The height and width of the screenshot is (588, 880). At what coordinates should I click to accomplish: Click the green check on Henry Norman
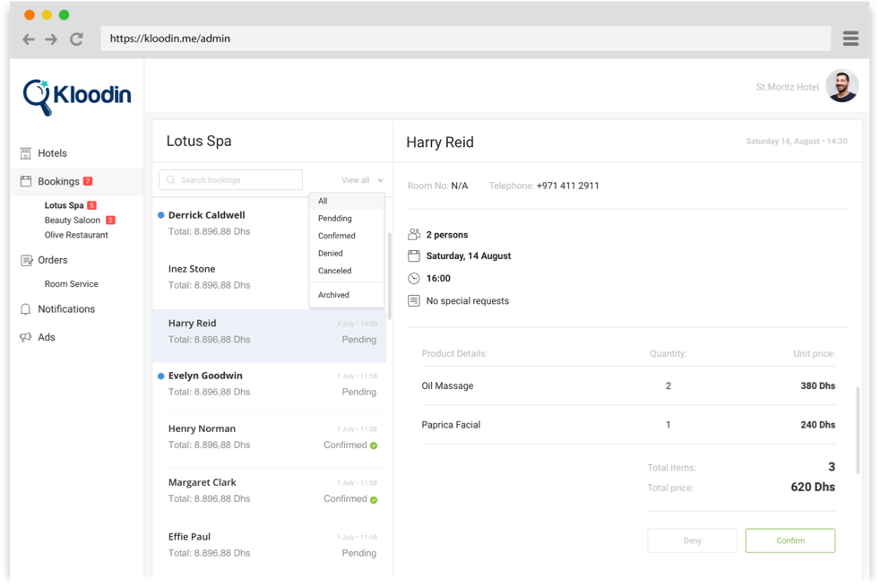(x=374, y=445)
